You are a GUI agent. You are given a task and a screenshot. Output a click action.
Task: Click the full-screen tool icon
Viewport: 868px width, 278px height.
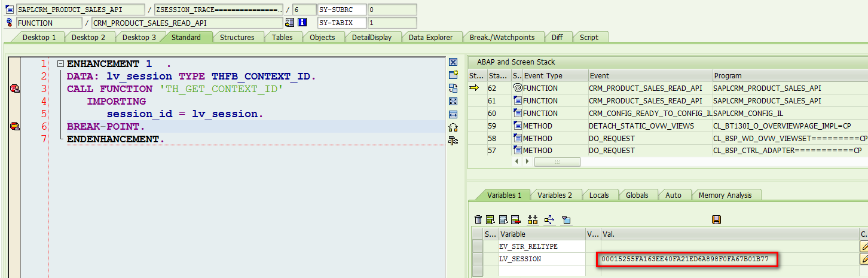453,101
